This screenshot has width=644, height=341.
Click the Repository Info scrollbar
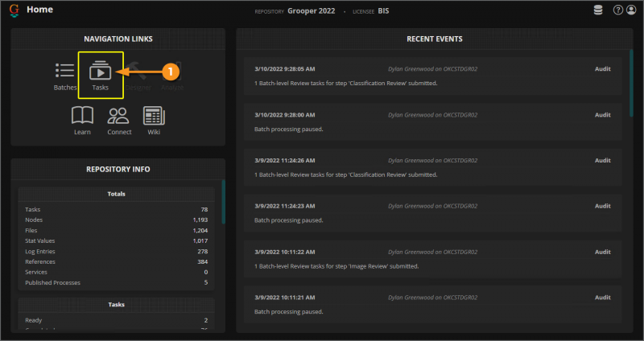pyautogui.click(x=224, y=202)
